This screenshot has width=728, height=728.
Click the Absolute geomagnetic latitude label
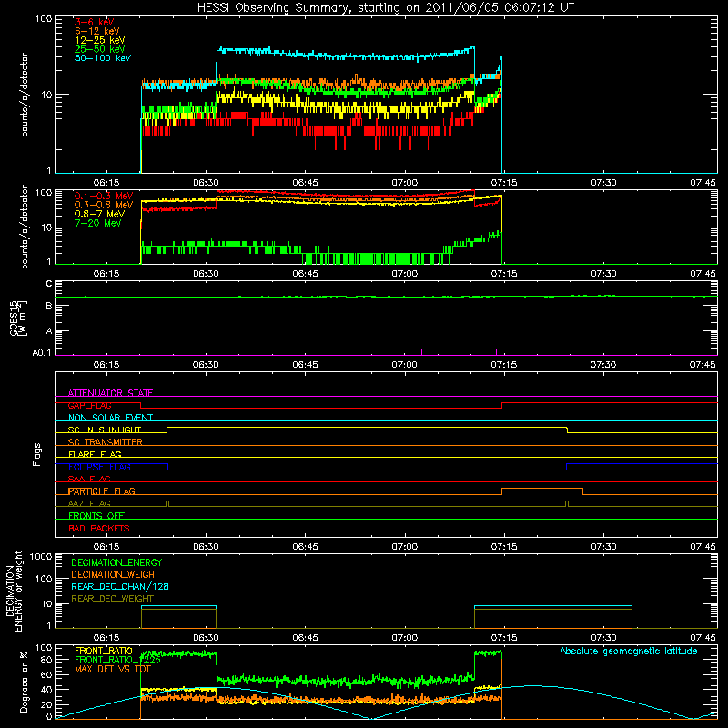coord(629,651)
